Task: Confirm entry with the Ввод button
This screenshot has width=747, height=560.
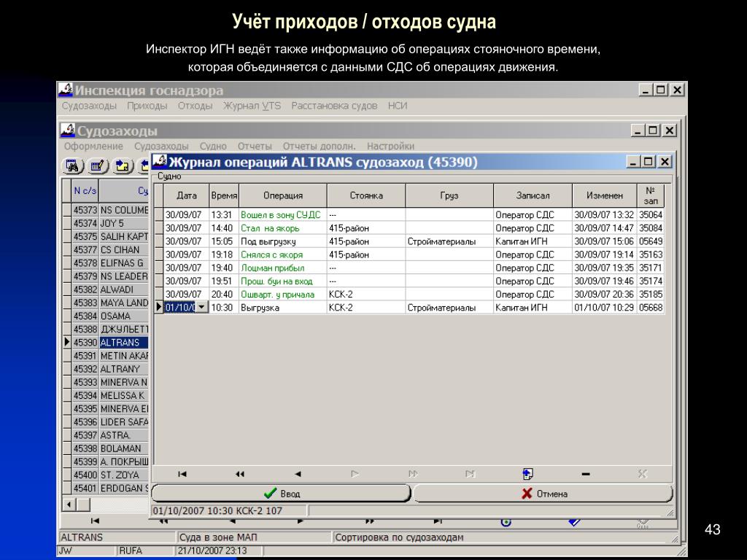Action: (281, 494)
